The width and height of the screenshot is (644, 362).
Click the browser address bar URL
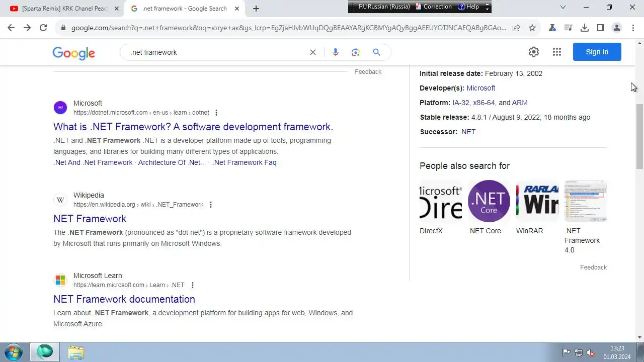point(289,28)
